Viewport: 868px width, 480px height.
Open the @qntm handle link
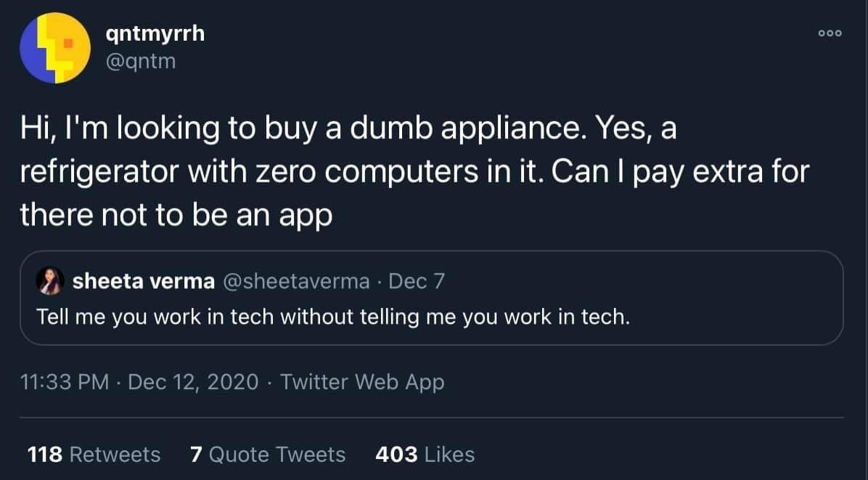[x=141, y=61]
